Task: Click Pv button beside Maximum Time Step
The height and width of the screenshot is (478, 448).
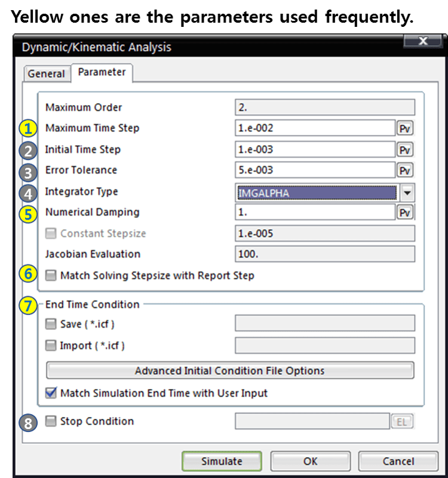Action: coord(405,128)
